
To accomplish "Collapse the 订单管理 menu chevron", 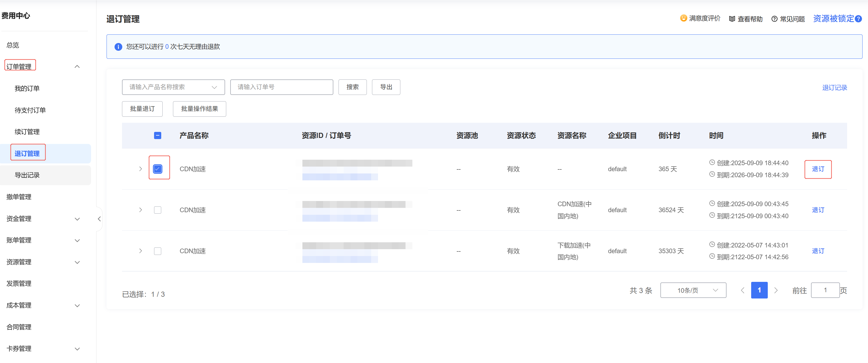I will (x=77, y=67).
